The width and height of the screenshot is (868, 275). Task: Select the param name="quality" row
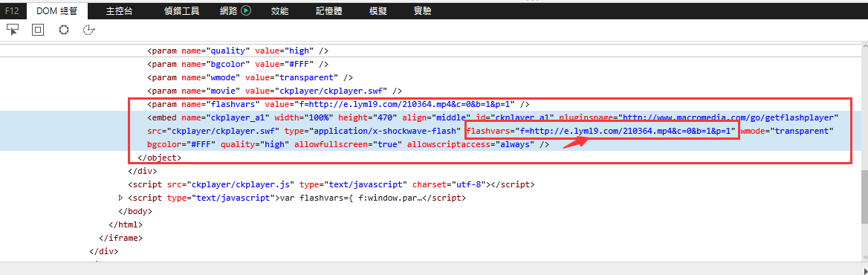pos(239,51)
